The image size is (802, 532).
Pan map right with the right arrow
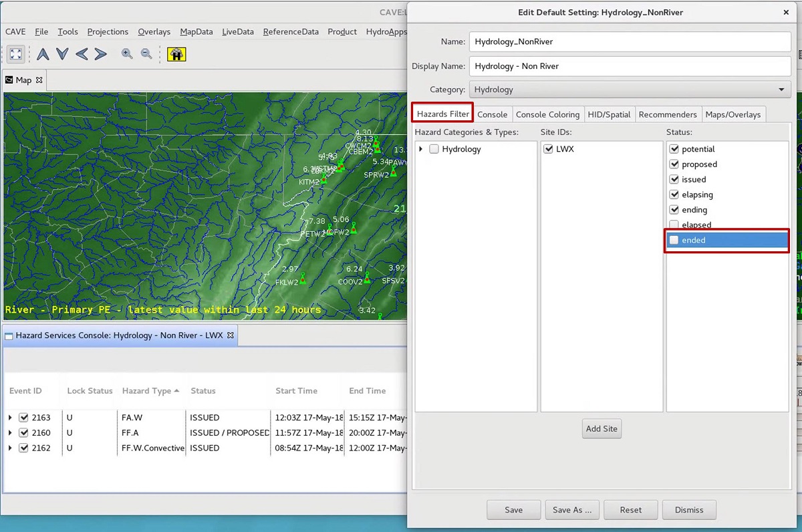coord(101,54)
